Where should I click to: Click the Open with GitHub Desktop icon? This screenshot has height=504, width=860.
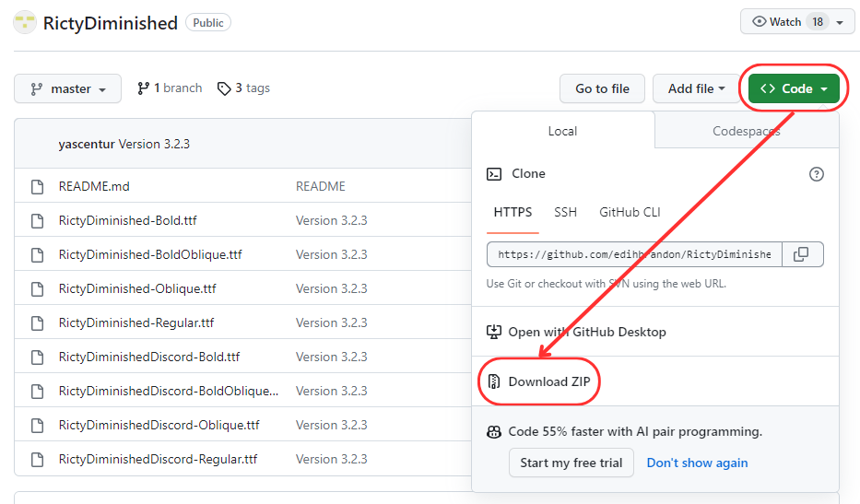(x=494, y=332)
